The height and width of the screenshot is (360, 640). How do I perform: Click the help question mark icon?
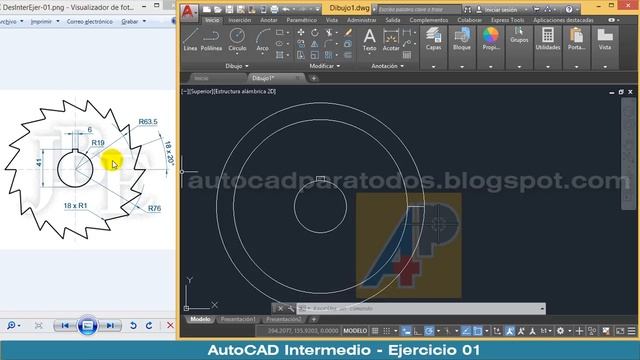569,9
